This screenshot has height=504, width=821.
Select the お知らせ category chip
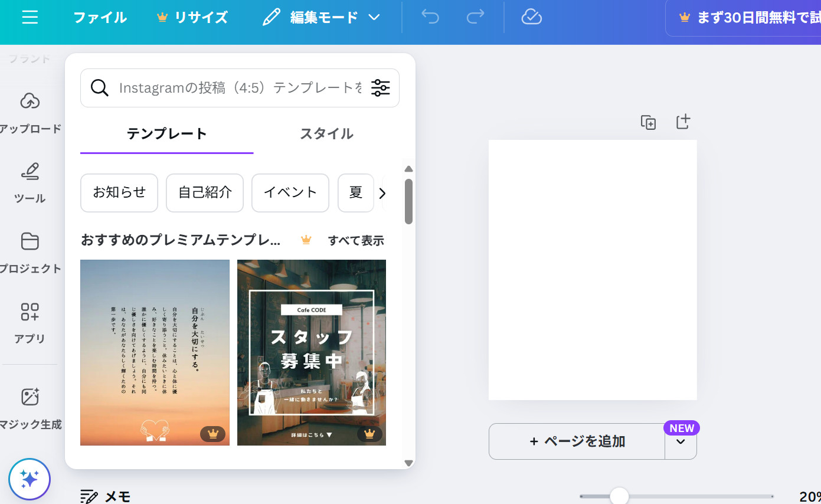(x=119, y=192)
